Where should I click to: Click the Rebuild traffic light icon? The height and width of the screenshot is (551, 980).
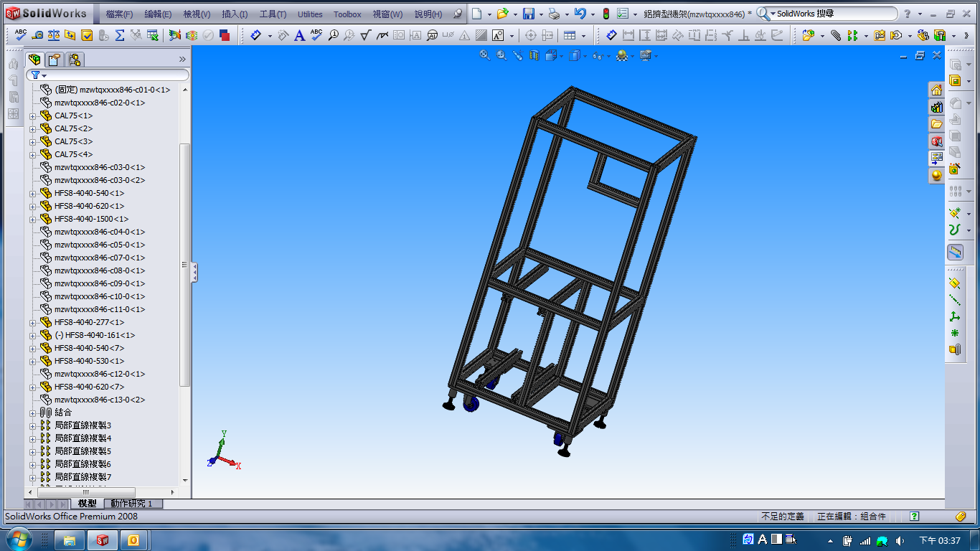click(606, 14)
